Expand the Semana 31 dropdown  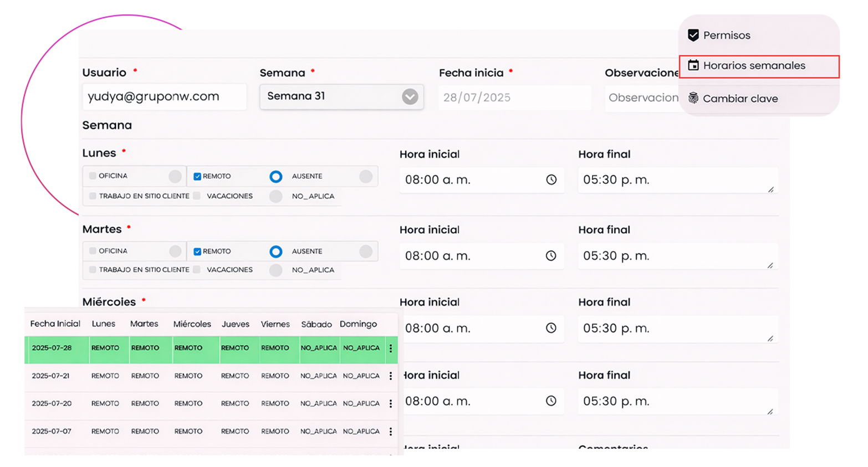[410, 97]
